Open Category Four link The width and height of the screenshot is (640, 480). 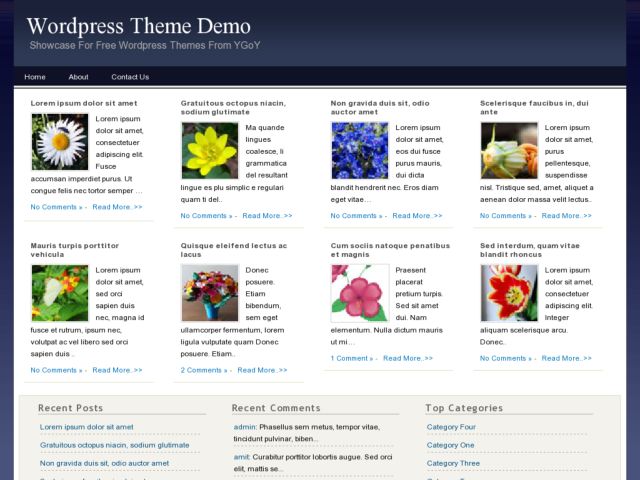click(451, 427)
